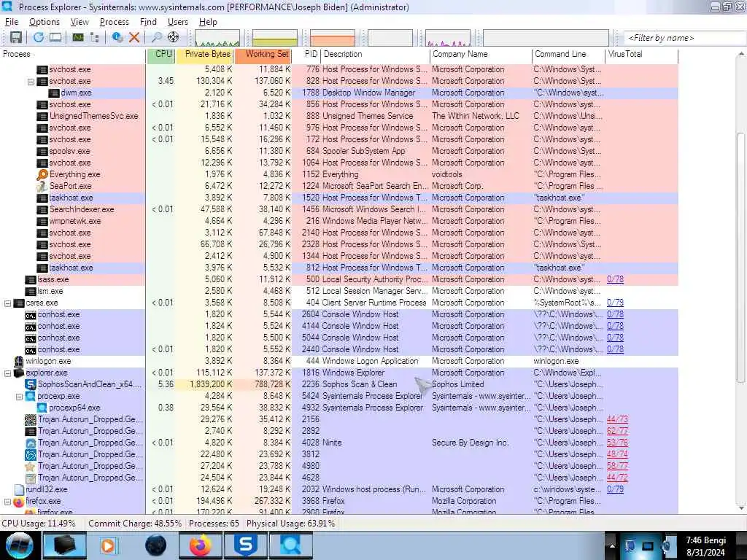Focus the Filter by name field

(x=684, y=38)
